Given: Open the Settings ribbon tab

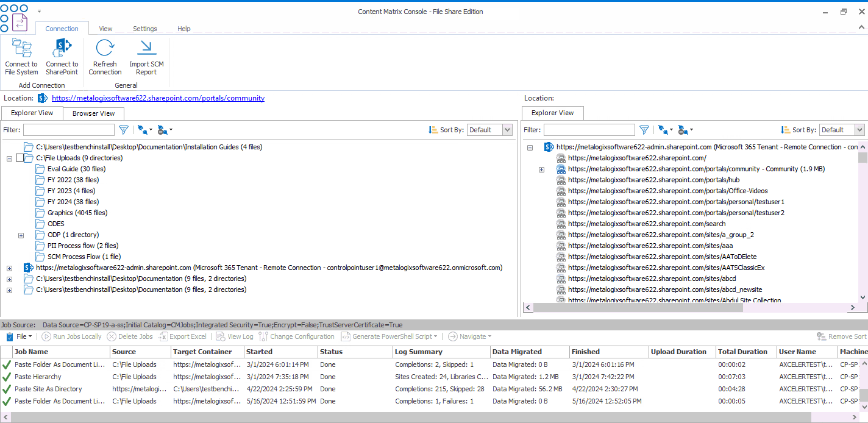Looking at the screenshot, I should tap(144, 28).
